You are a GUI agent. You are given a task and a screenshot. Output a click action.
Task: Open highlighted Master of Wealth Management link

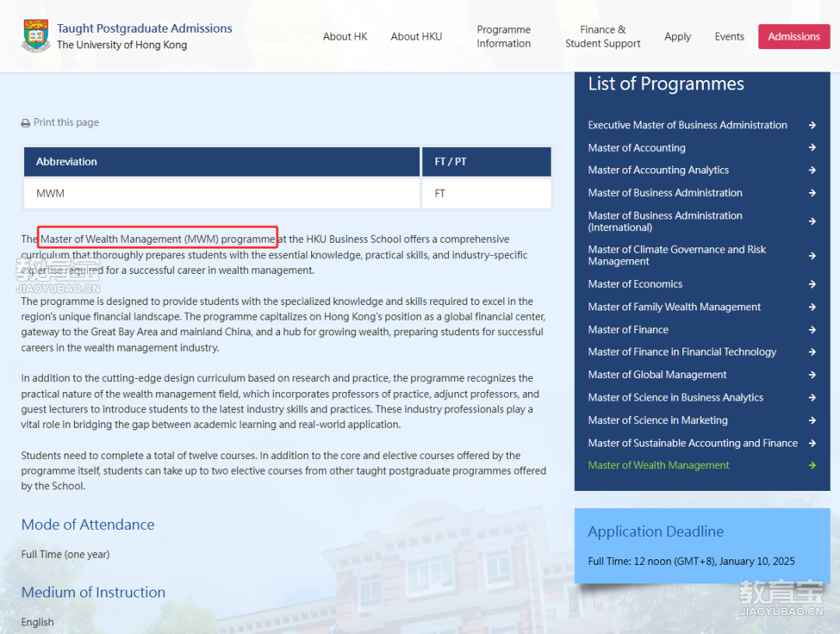[x=659, y=465]
